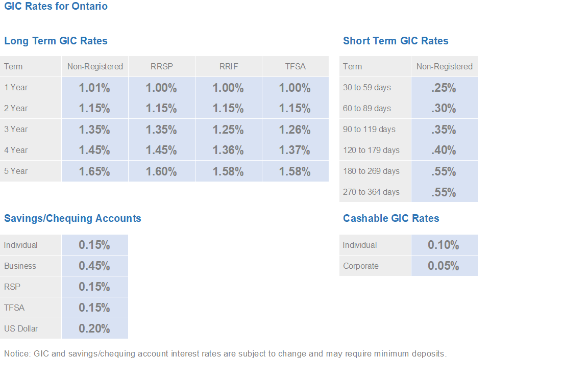Click the RRIF column header
Image resolution: width=588 pixels, height=382 pixels.
[x=228, y=66]
